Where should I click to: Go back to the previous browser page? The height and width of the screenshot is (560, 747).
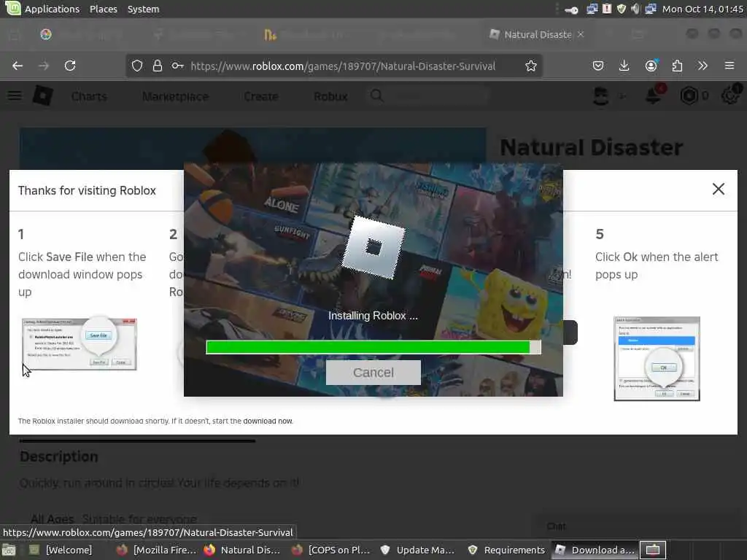(x=18, y=66)
